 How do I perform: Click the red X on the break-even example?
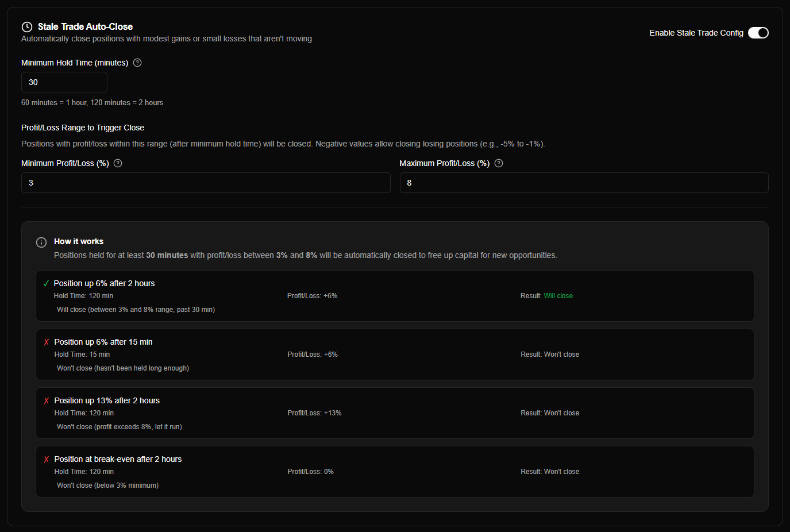[46, 458]
